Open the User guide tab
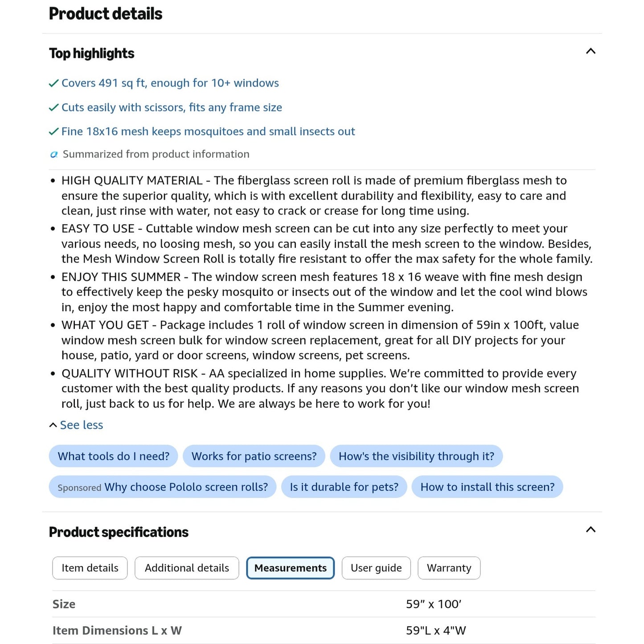The height and width of the screenshot is (644, 644). pyautogui.click(x=376, y=568)
